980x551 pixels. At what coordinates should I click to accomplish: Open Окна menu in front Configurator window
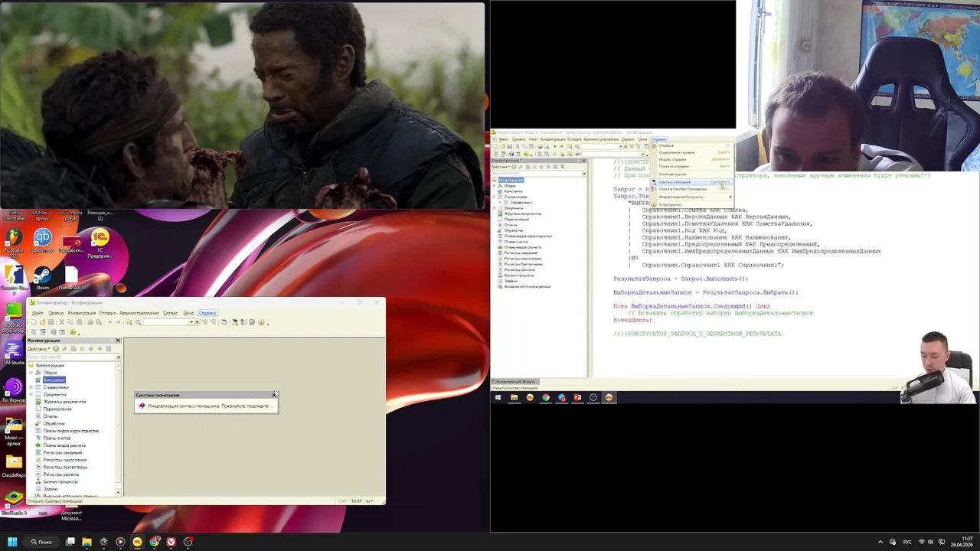coord(188,313)
